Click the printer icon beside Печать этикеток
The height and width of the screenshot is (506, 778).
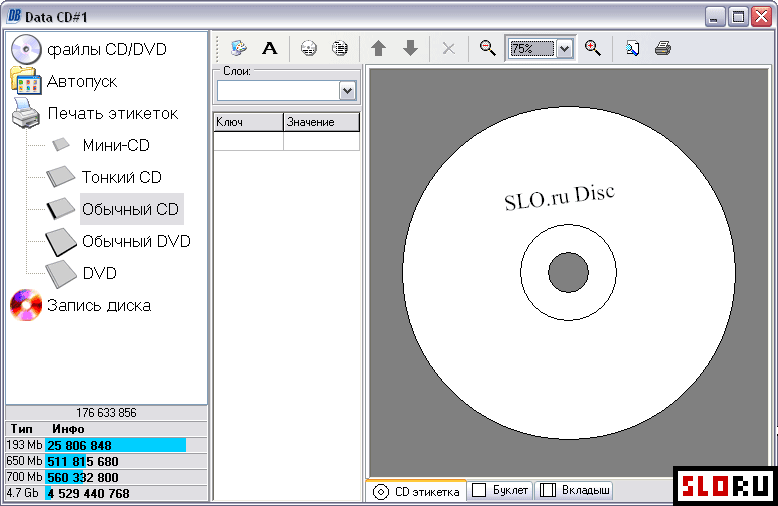26,113
